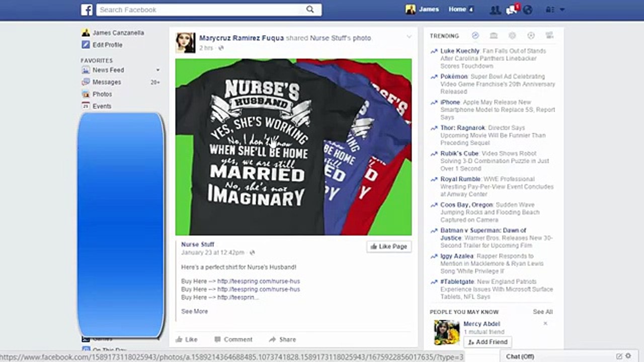The height and width of the screenshot is (362, 644).
Task: Click the Photos sidebar icon
Action: [x=86, y=94]
